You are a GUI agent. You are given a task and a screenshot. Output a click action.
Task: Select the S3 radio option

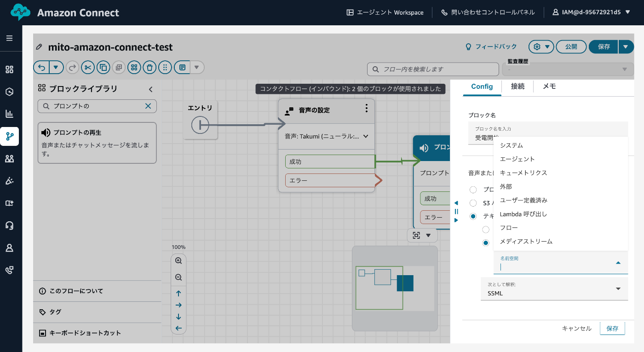point(473,203)
